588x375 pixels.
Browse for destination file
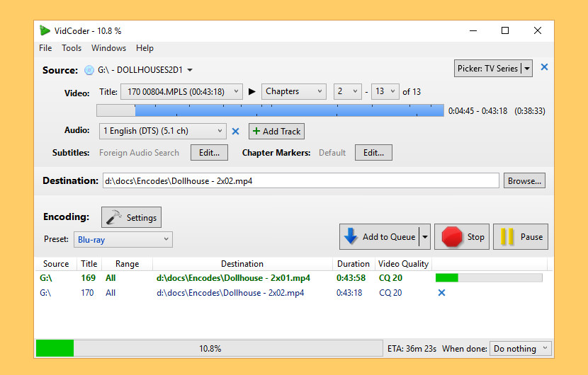click(524, 180)
